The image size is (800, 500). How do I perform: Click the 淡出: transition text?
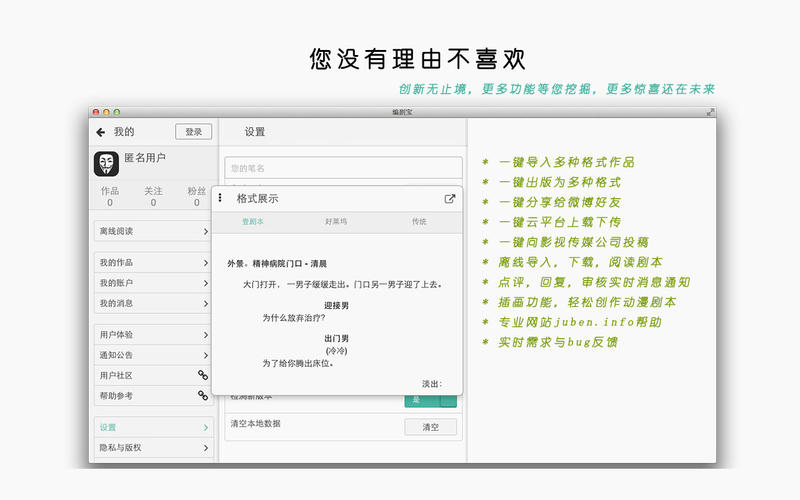click(x=432, y=384)
